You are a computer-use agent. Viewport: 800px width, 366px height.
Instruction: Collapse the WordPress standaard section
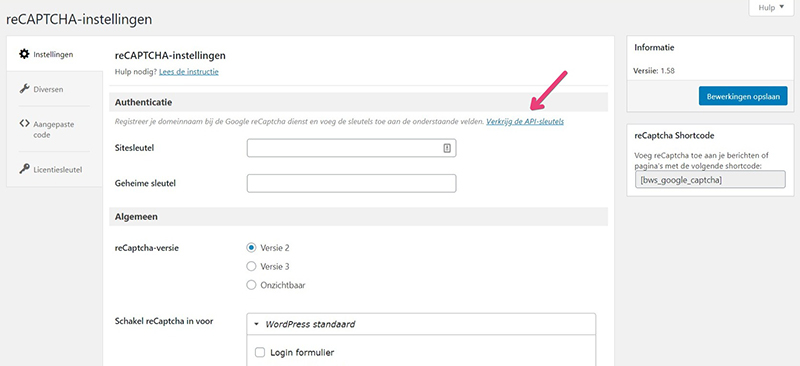click(x=421, y=324)
